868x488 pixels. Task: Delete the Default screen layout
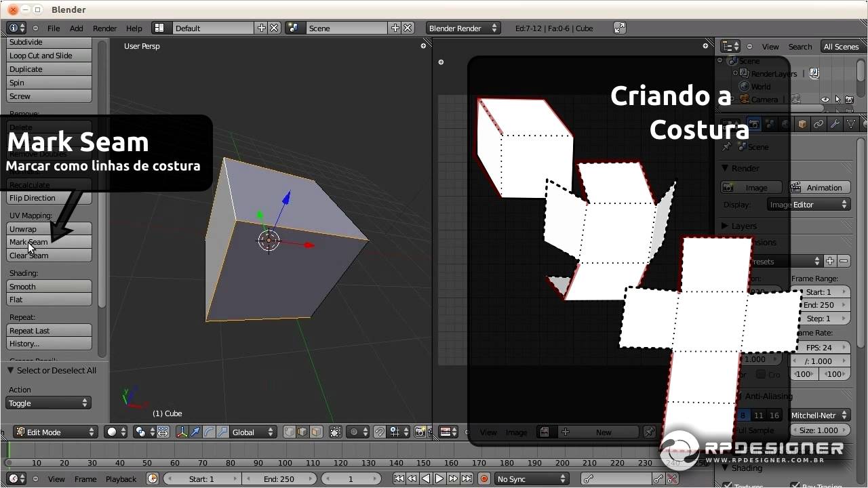click(274, 28)
